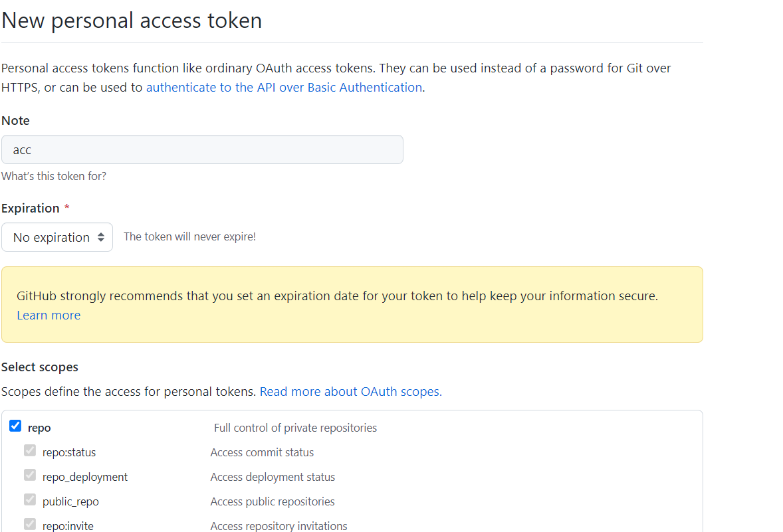
Task: Click "The token will never expire!" text
Action: (x=189, y=236)
